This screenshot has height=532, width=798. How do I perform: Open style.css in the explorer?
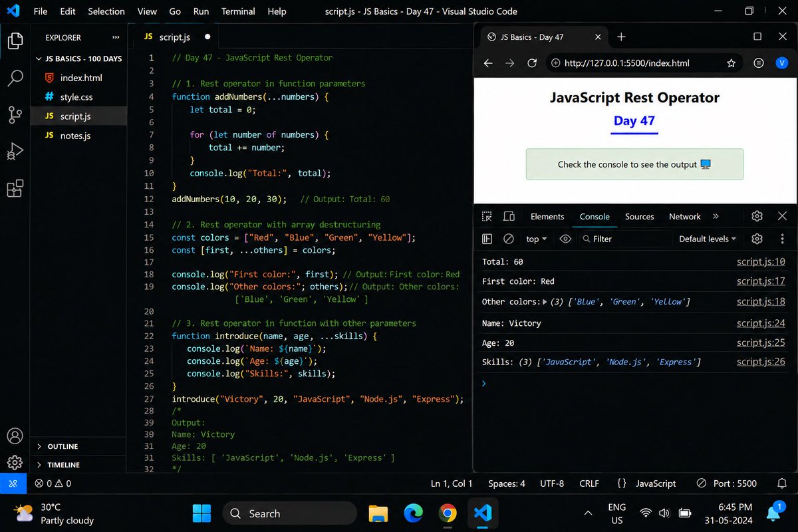coord(79,97)
